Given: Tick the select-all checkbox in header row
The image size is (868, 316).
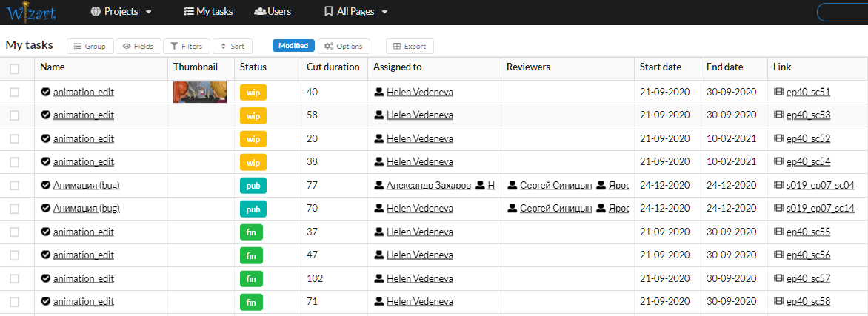Looking at the screenshot, I should (15, 69).
